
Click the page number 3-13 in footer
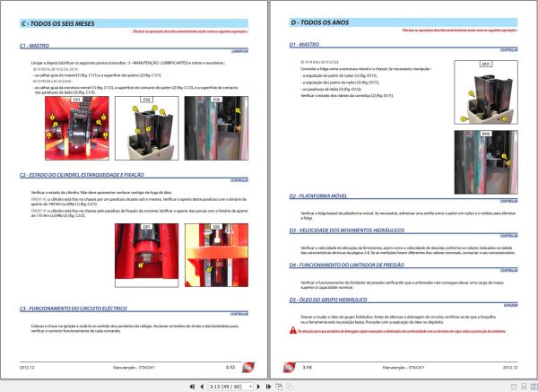point(230,367)
